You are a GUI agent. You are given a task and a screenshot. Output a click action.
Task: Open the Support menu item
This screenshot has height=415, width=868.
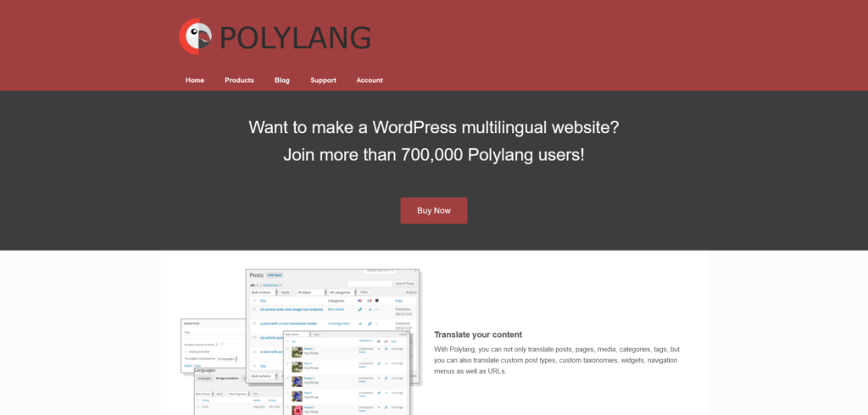(x=323, y=80)
